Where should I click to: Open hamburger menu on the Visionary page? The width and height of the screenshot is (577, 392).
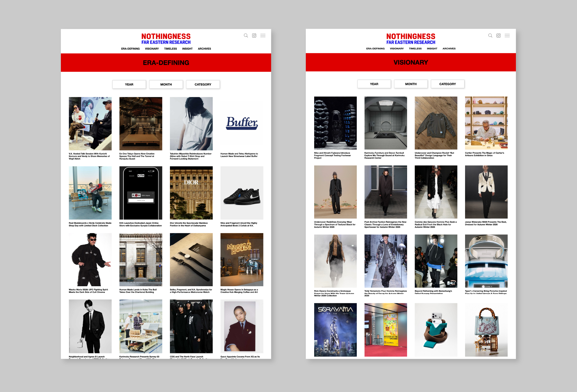507,35
